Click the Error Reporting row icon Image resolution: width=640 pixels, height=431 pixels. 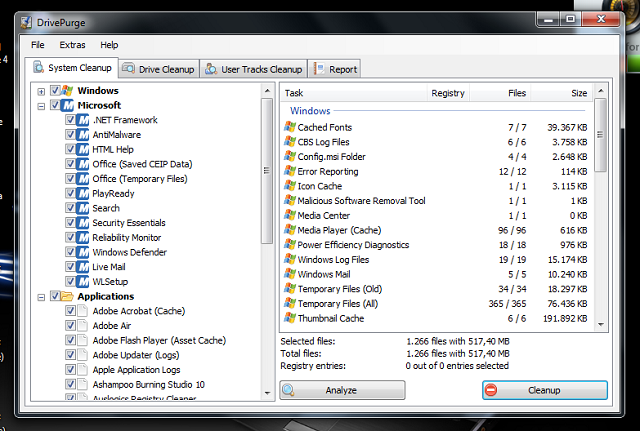tap(290, 171)
